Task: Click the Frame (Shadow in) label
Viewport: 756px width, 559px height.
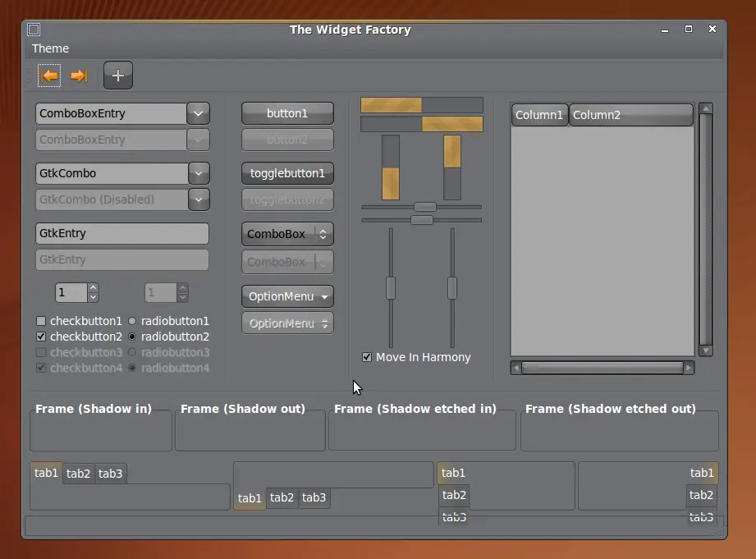Action: pos(94,409)
